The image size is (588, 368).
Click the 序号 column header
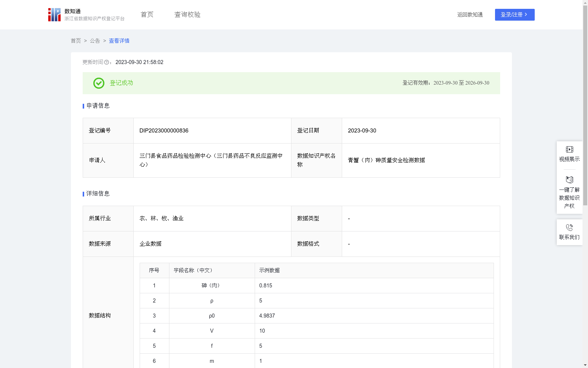click(x=154, y=270)
